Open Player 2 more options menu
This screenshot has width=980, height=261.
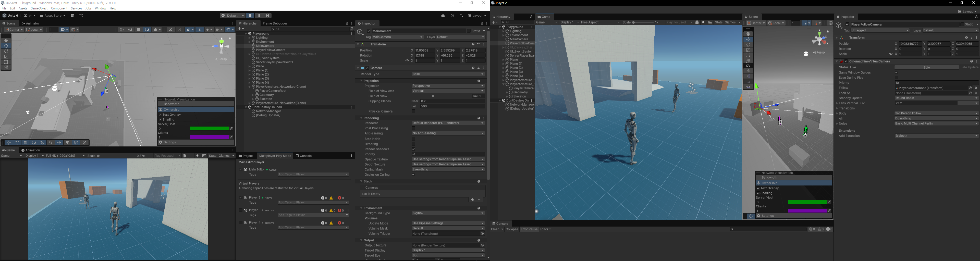pyautogui.click(x=348, y=198)
